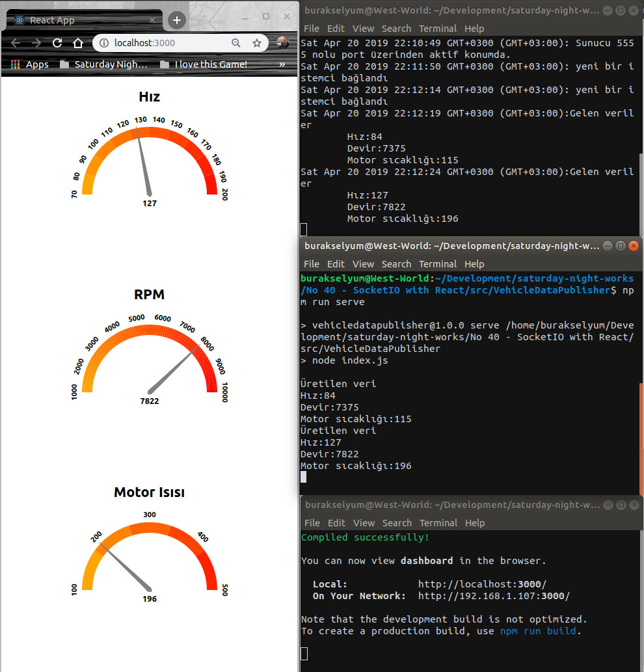Expand the I love this Game! folder
The width and height of the screenshot is (644, 672).
click(x=204, y=64)
